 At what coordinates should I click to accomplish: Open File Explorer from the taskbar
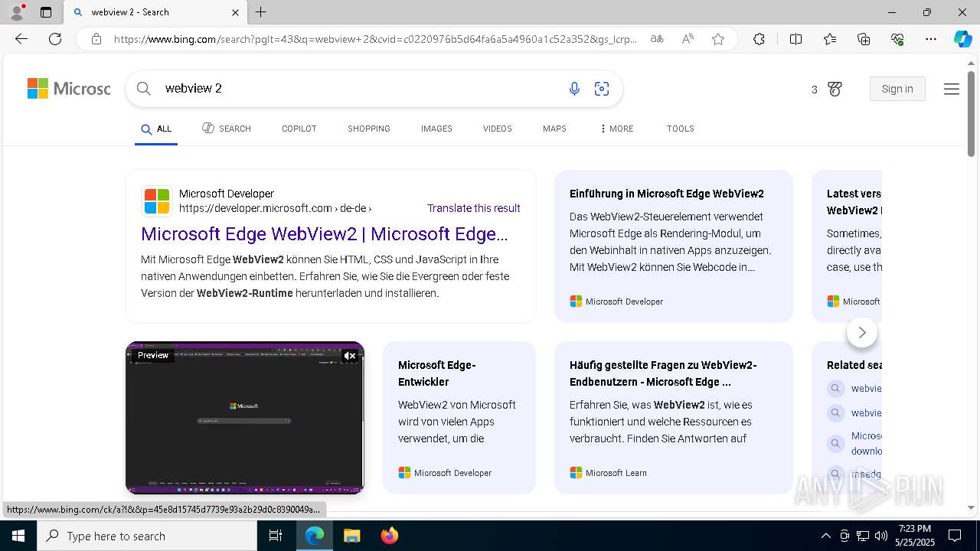[351, 536]
